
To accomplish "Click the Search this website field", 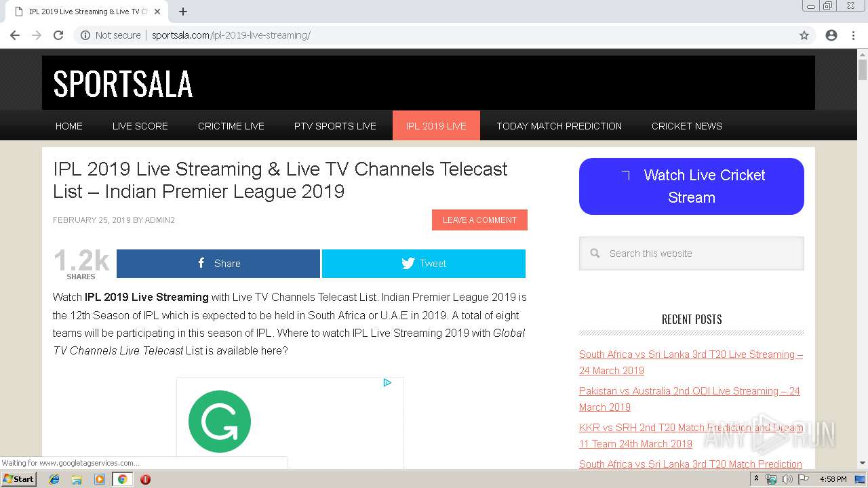I will [x=692, y=253].
